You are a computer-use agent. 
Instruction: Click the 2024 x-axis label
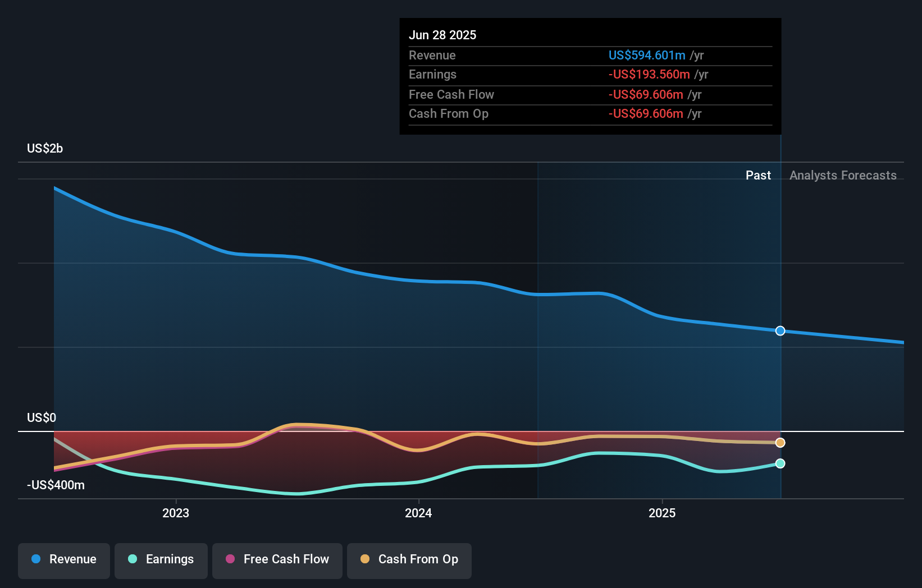click(418, 513)
